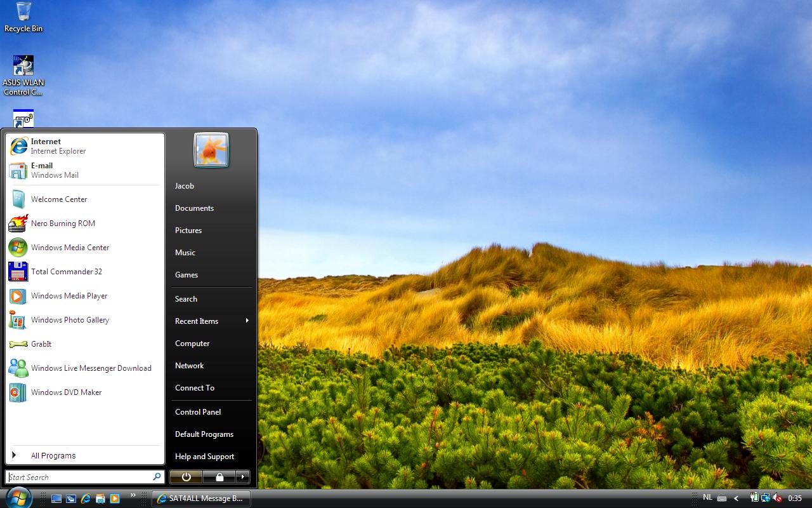Viewport: 812px width, 508px height.
Task: Open Internet Explorer from Quick Launch bar
Action: (86, 498)
